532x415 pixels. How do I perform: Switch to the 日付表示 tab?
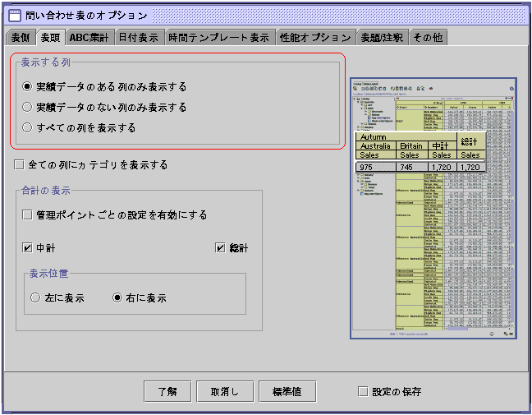click(138, 37)
